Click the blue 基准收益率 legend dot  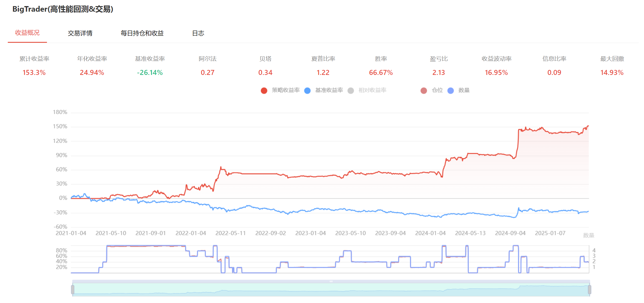(307, 90)
